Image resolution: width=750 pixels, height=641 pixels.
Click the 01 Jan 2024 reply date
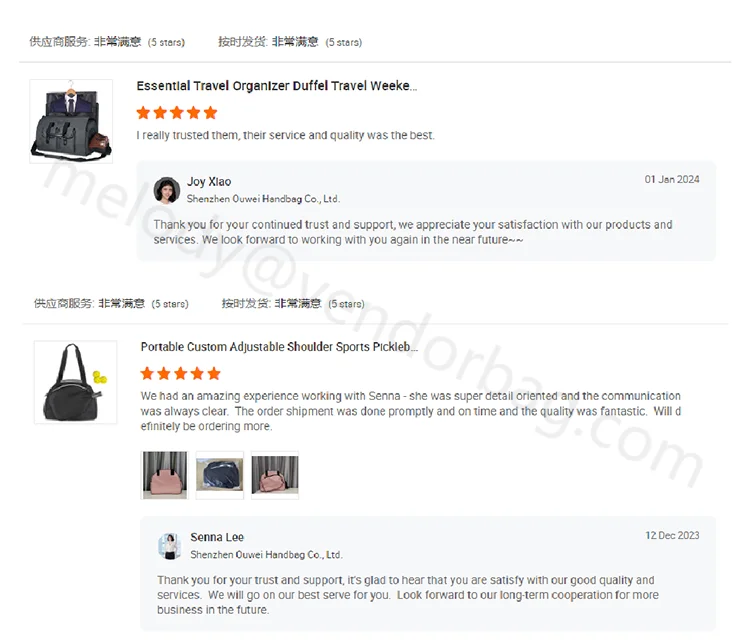[672, 179]
